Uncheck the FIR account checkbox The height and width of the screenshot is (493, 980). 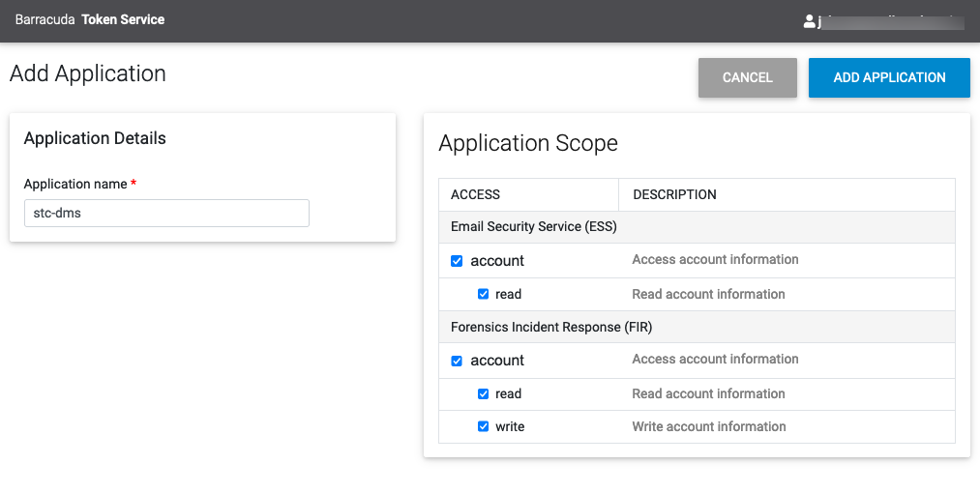(458, 361)
